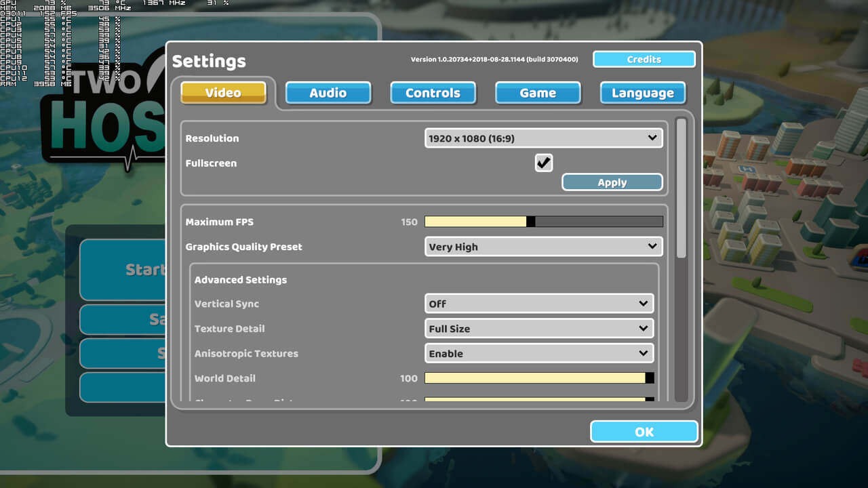Expand the Vertical Sync dropdown
Screen dimensions: 868x488
[539, 304]
